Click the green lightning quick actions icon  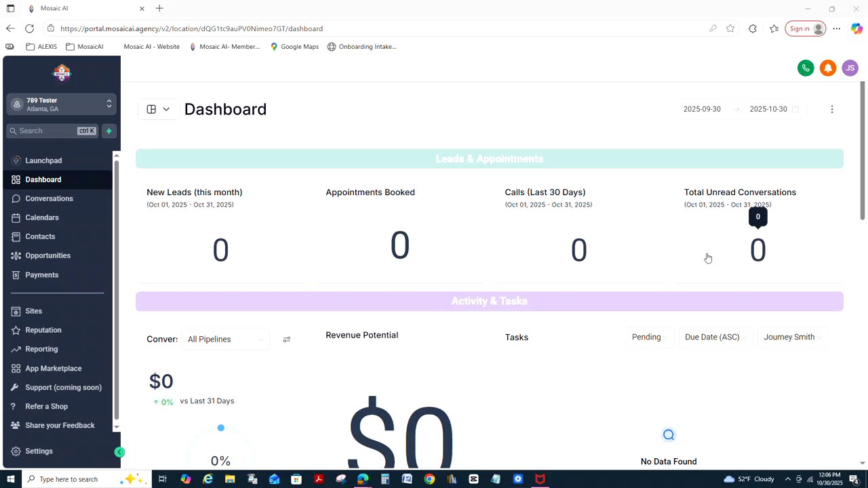coord(108,131)
